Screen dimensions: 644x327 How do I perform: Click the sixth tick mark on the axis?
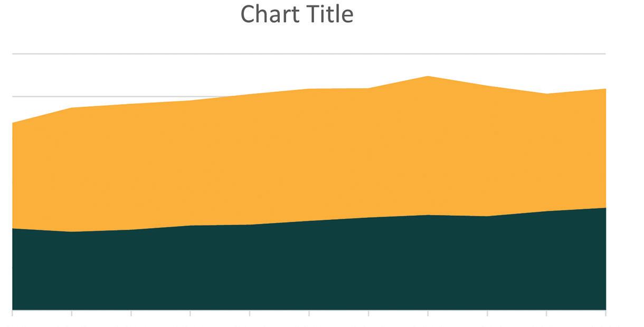[x=309, y=313]
